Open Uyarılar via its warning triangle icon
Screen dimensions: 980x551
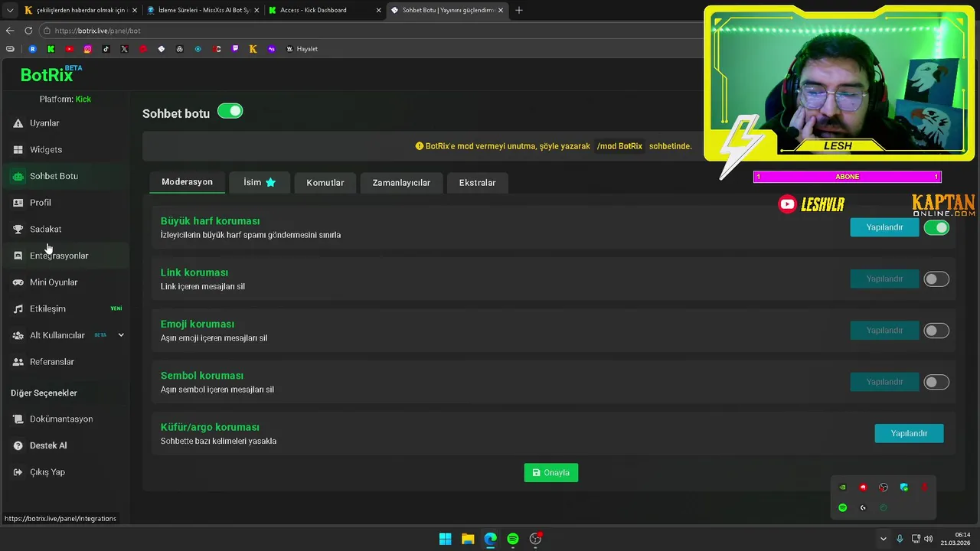coord(18,123)
